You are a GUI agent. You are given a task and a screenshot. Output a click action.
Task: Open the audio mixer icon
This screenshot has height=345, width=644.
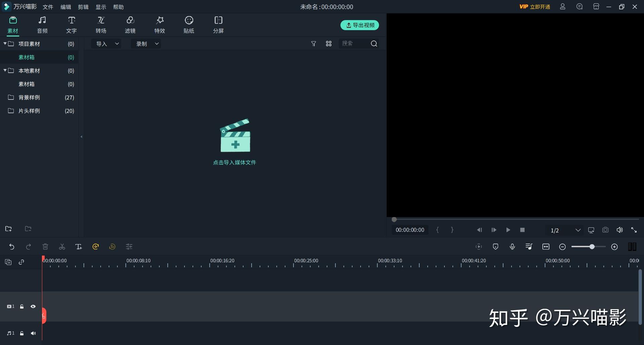coord(529,247)
